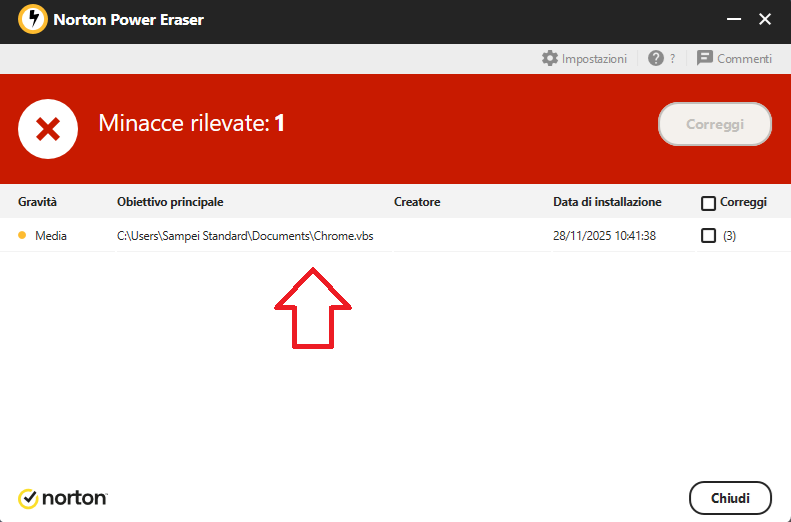Click the Minacce rilevate: 1 heading
Screen dimensions: 791x522
click(x=192, y=123)
